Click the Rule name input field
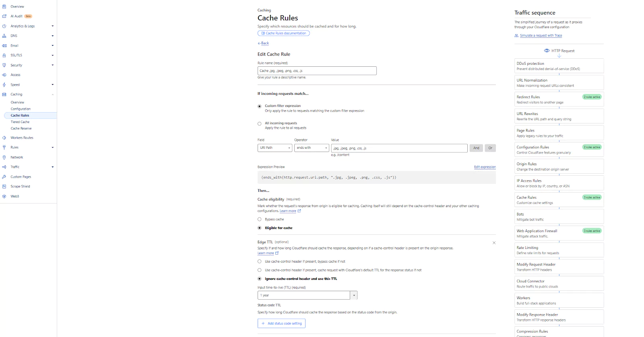The width and height of the screenshot is (644, 337). [x=317, y=71]
